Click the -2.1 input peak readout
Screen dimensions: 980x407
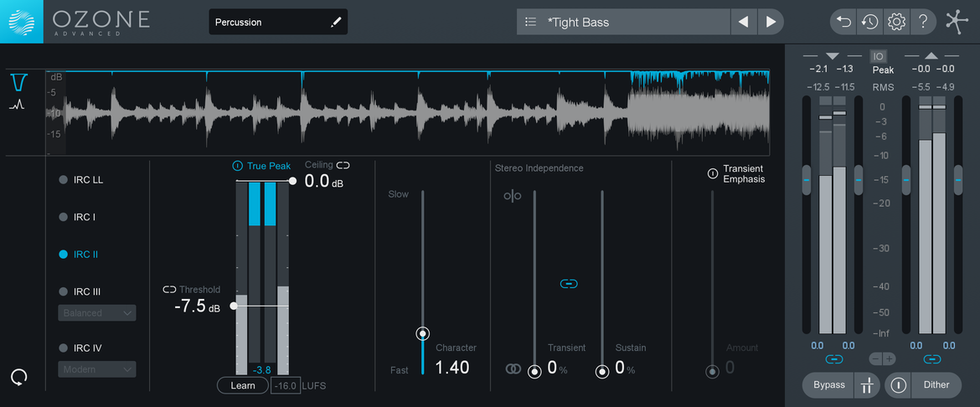pyautogui.click(x=818, y=69)
